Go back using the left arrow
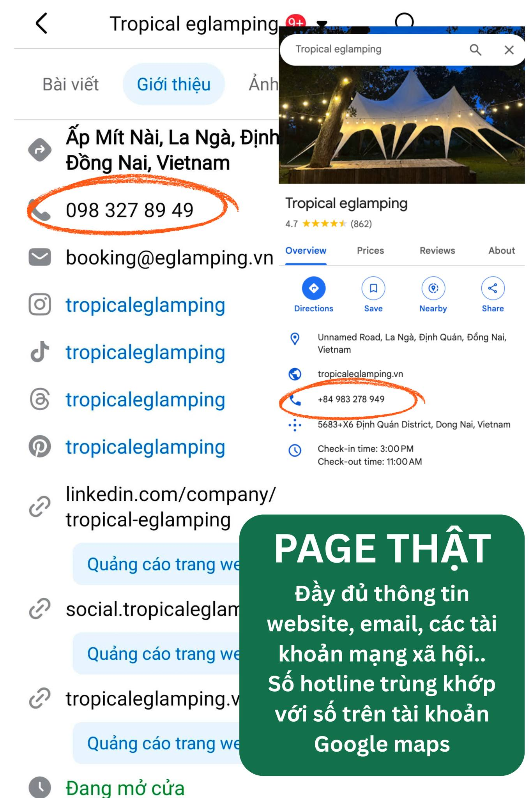The width and height of the screenshot is (532, 798). pyautogui.click(x=42, y=23)
